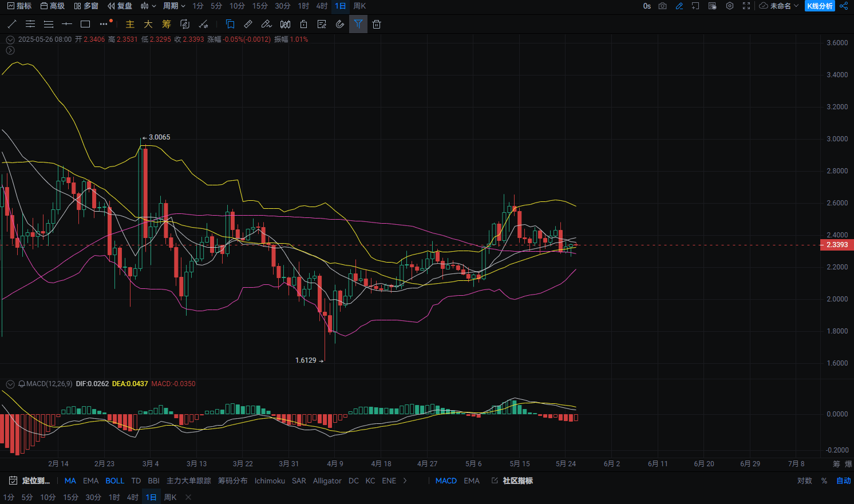The height and width of the screenshot is (504, 854).
Task: Collapse the MACD indicator panel header
Action: click(10, 384)
